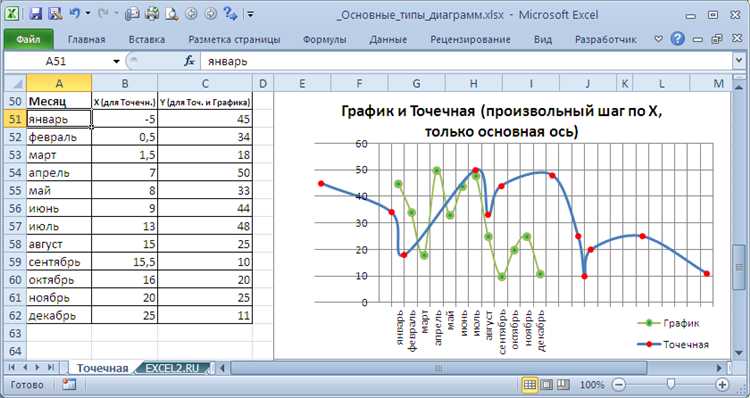Restore the workbook window inside the ribbon
Viewport: 750px width, 398px height.
(x=717, y=39)
